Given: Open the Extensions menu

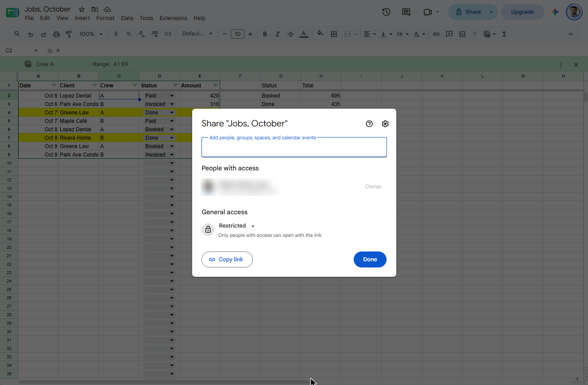Looking at the screenshot, I should (x=174, y=18).
